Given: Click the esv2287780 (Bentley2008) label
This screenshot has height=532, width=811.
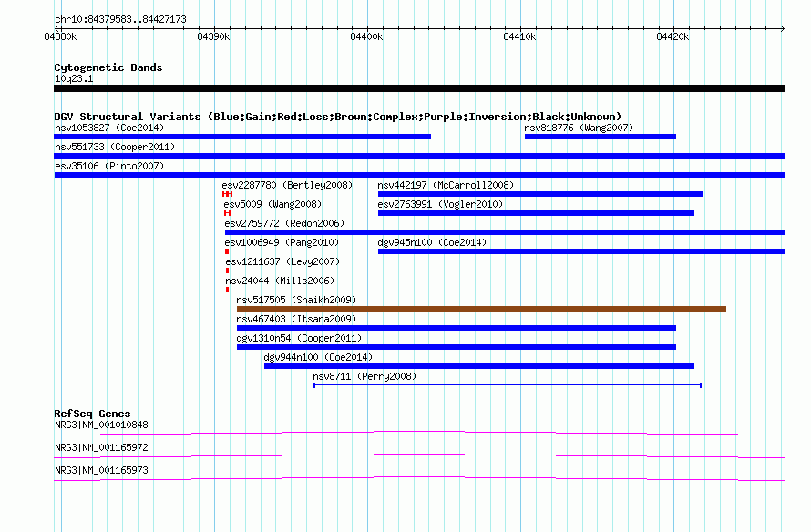Looking at the screenshot, I should (287, 185).
